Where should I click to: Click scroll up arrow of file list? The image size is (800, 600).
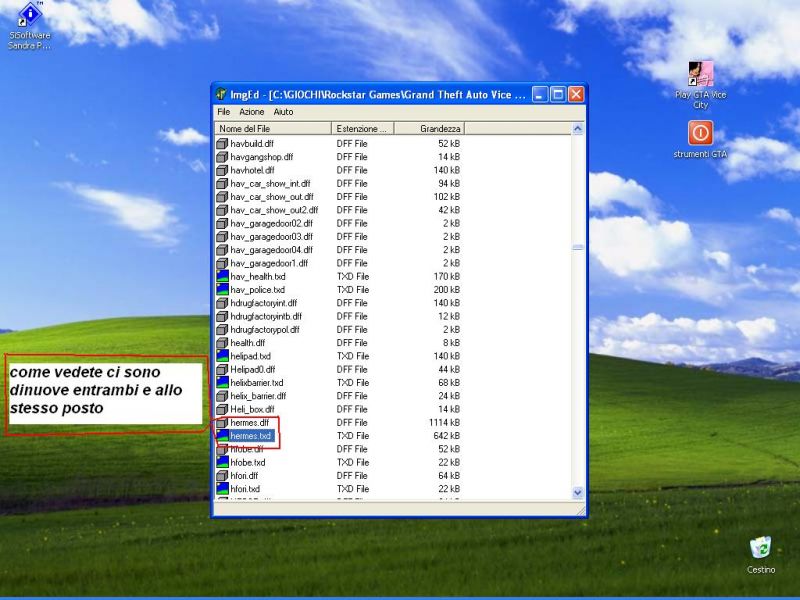coord(578,129)
